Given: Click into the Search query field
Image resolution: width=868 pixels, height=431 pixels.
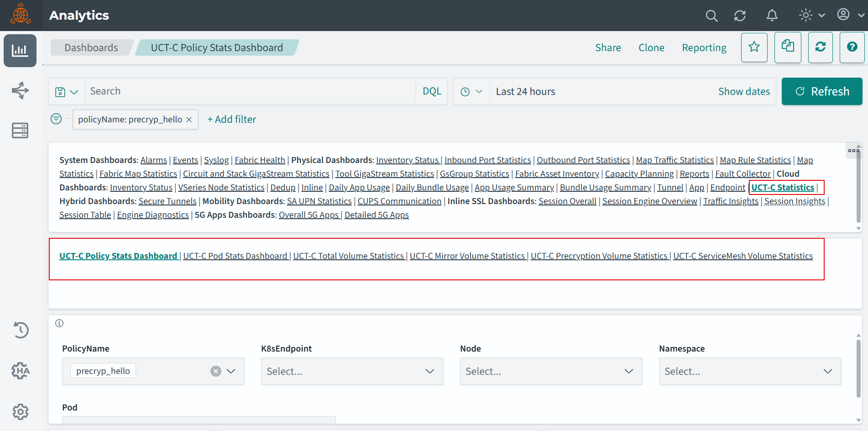Looking at the screenshot, I should point(250,91).
